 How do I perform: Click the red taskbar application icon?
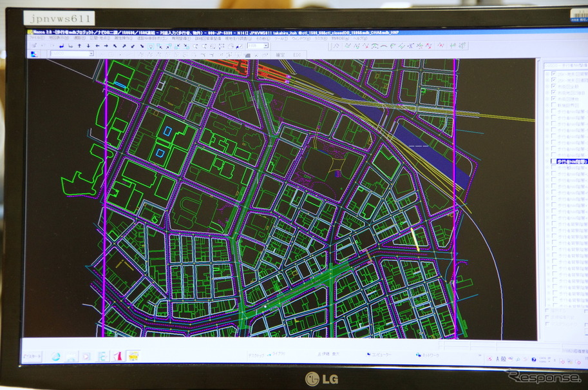click(x=118, y=356)
